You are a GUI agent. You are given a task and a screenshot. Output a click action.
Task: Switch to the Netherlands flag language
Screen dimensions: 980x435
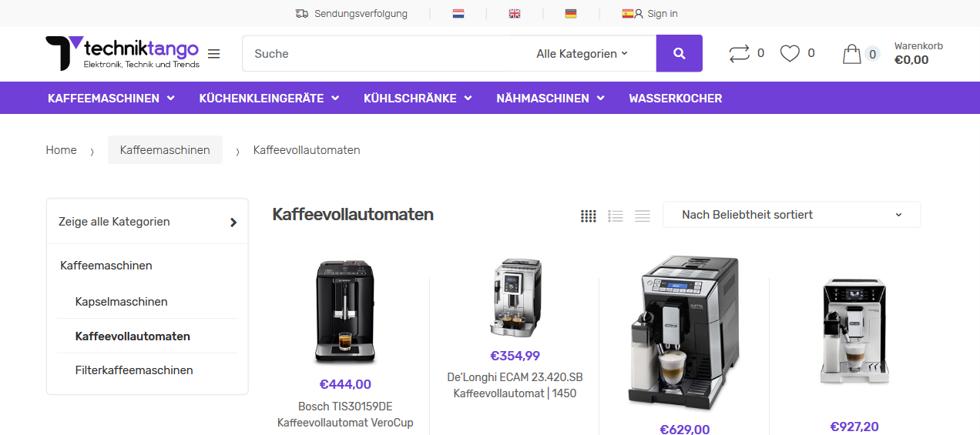coord(458,14)
